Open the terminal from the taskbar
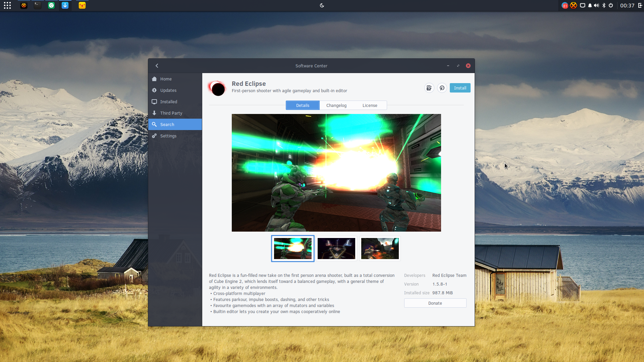Viewport: 644px width, 362px height. [x=38, y=5]
